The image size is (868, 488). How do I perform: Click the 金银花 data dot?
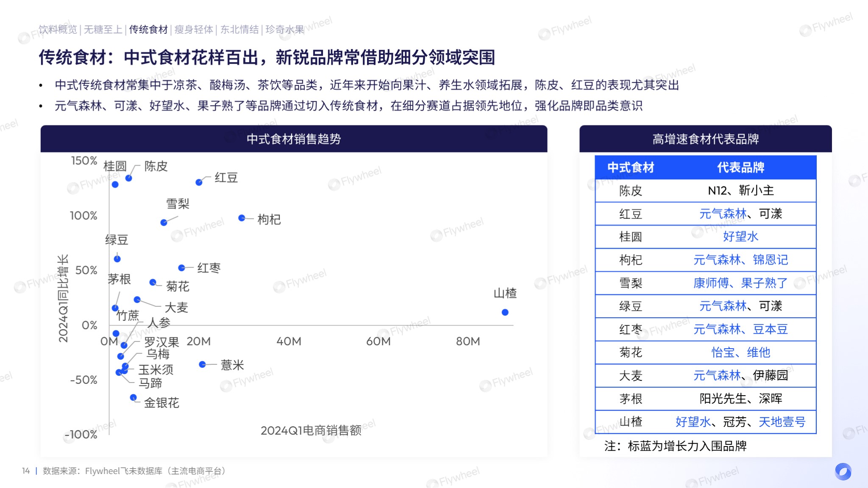(x=133, y=397)
